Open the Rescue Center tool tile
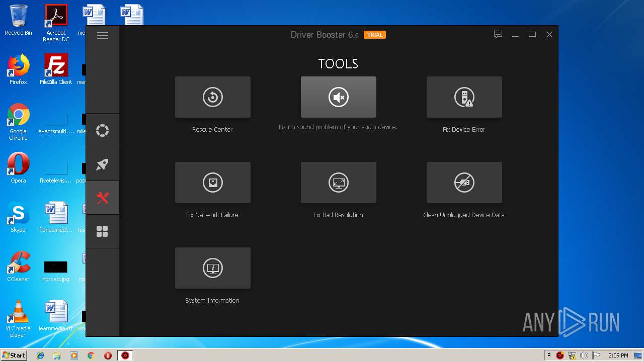The image size is (644, 362). click(x=213, y=97)
